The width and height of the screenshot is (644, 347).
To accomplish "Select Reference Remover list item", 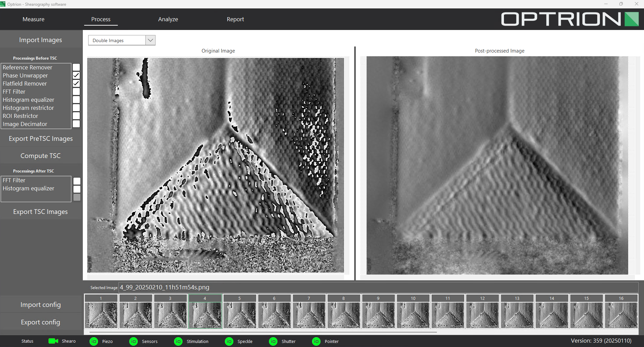I will (36, 67).
